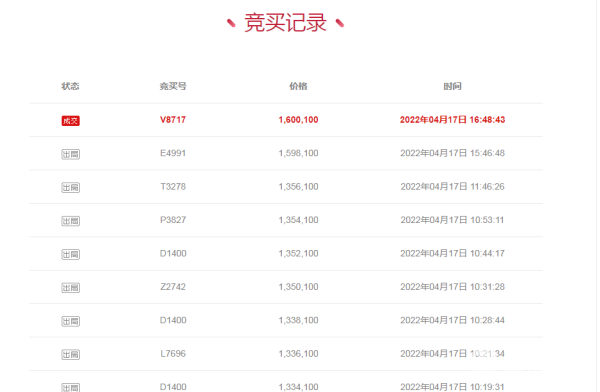Viewport: 600px width, 392px height.
Task: Click the price 1,350,100
Action: [x=298, y=287]
